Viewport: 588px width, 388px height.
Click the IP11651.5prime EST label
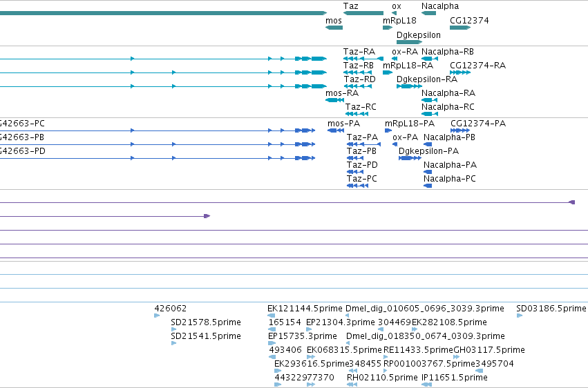pos(455,378)
